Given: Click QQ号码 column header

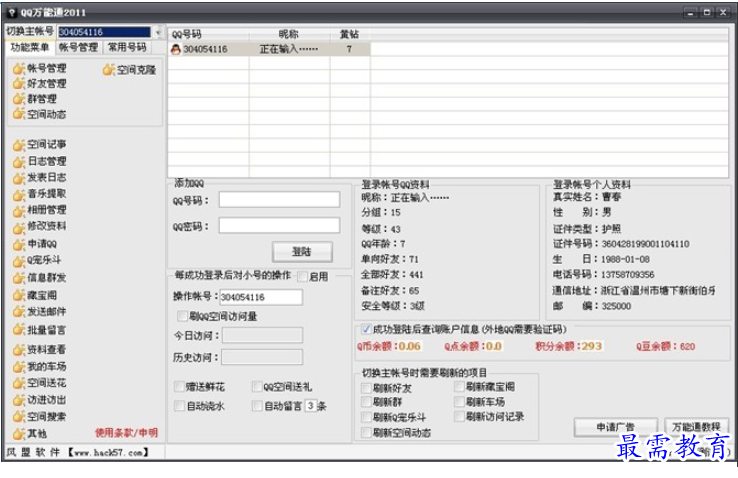Looking at the screenshot, I should [x=209, y=34].
